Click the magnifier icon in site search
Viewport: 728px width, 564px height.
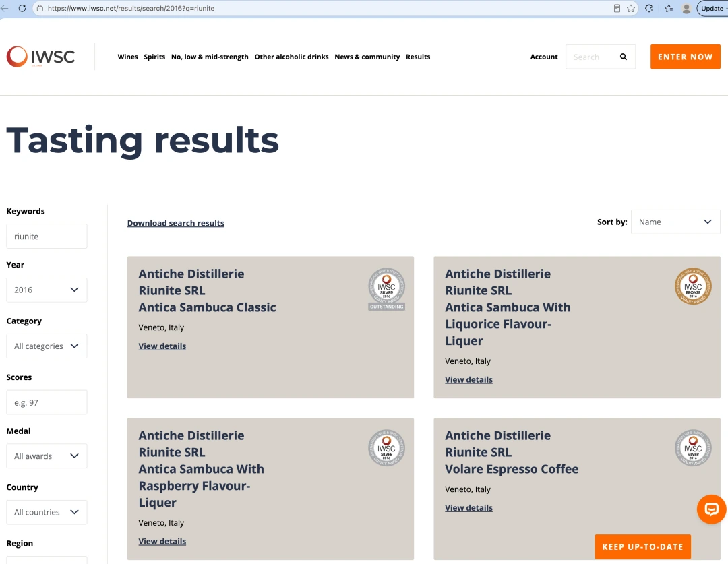(x=624, y=57)
